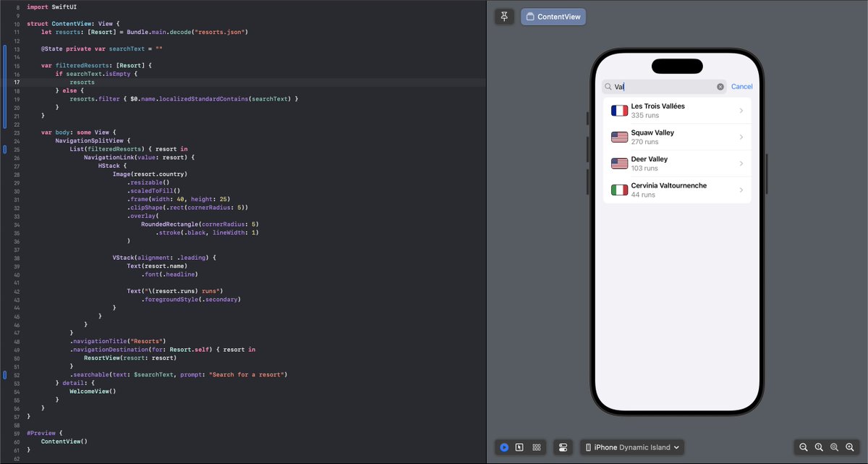868x464 pixels.
Task: Click the 'if searchText.isEmpty {' line
Action: click(96, 74)
